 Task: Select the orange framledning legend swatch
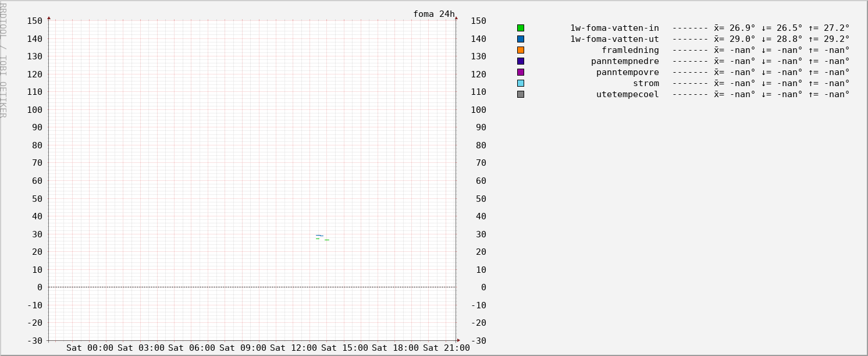point(521,50)
